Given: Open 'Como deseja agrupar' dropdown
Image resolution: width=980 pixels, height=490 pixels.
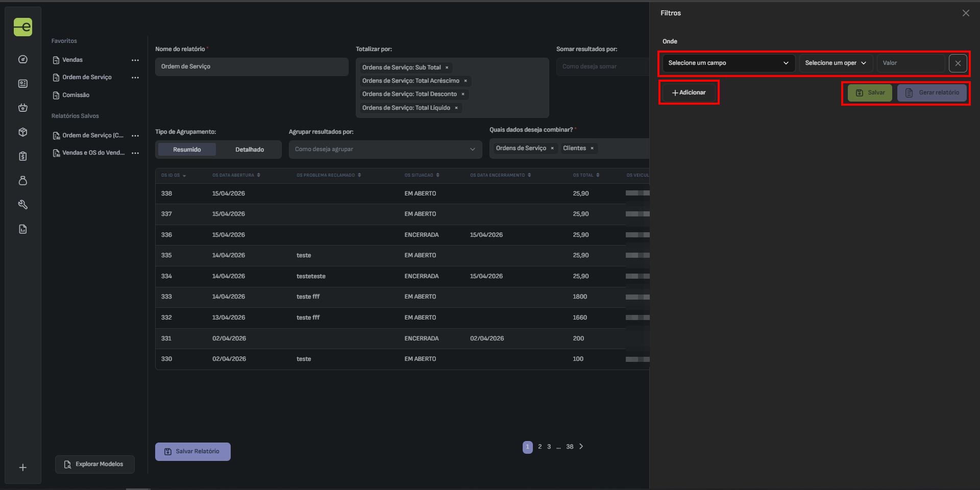Looking at the screenshot, I should tap(385, 150).
